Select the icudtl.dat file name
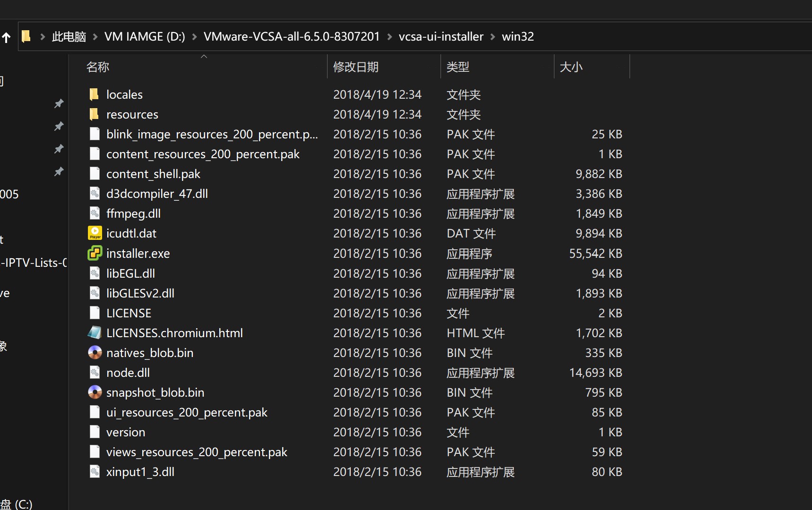This screenshot has width=812, height=510. coord(131,233)
